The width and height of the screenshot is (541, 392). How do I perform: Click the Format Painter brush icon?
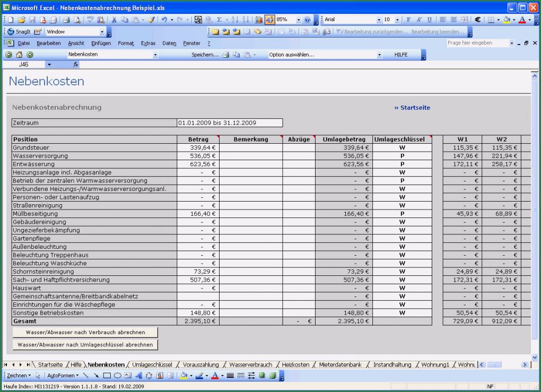point(151,20)
